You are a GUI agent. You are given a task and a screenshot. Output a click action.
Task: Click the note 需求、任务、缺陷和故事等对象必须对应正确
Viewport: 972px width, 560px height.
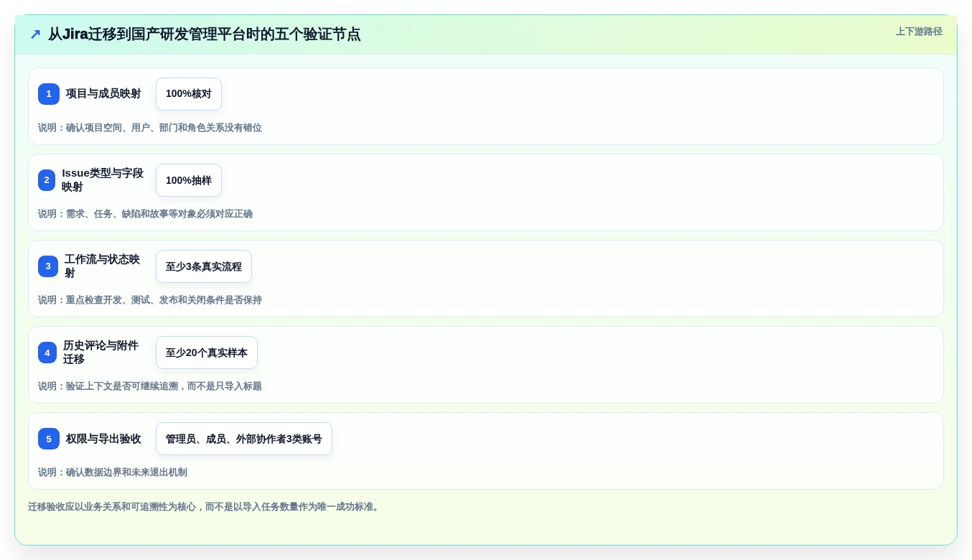(x=159, y=214)
